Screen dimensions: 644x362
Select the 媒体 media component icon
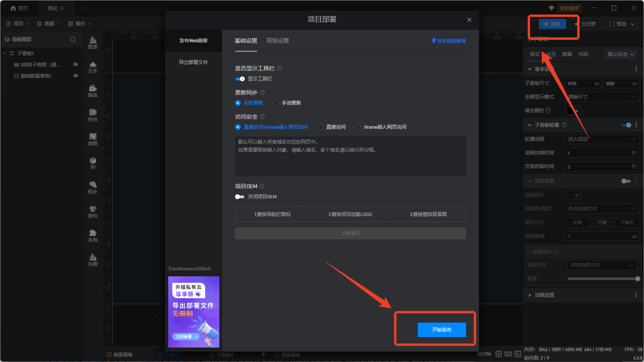[93, 91]
